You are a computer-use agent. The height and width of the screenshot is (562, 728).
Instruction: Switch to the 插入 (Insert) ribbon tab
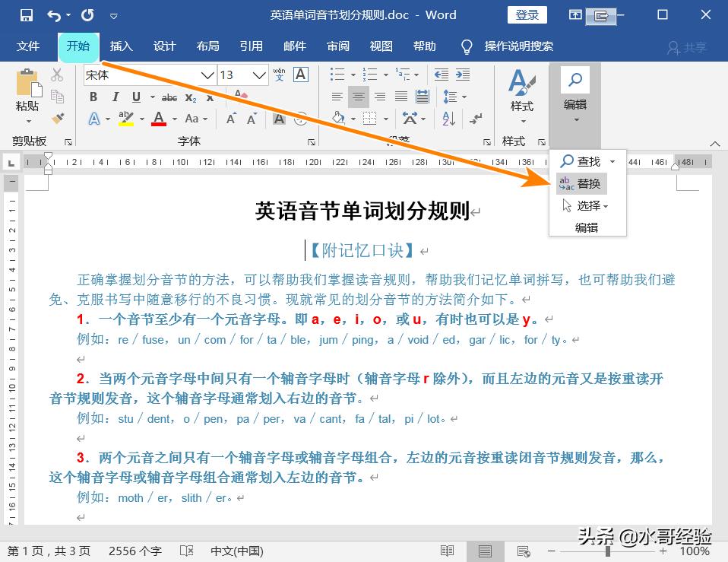pos(121,46)
